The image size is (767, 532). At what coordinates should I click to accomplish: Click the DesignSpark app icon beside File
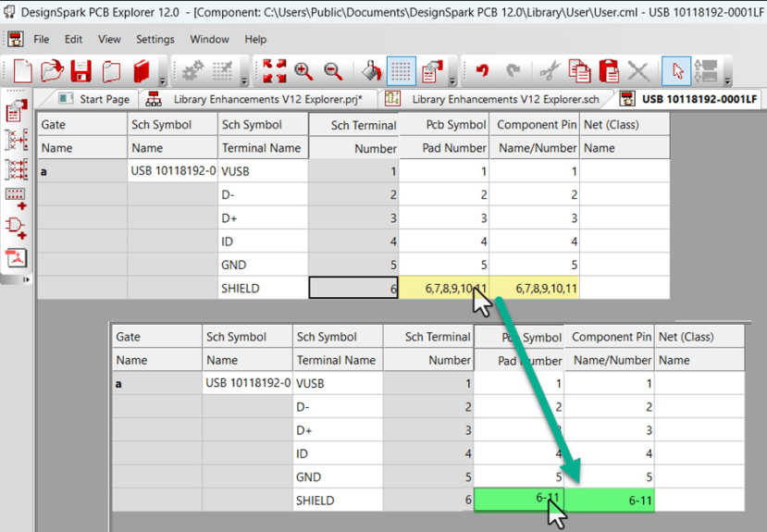(16, 39)
